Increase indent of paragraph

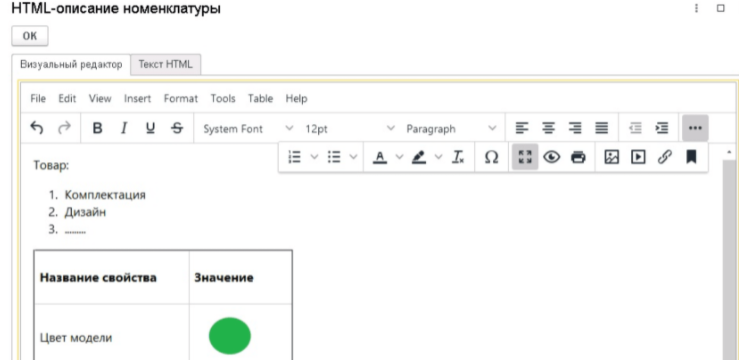coord(662,128)
